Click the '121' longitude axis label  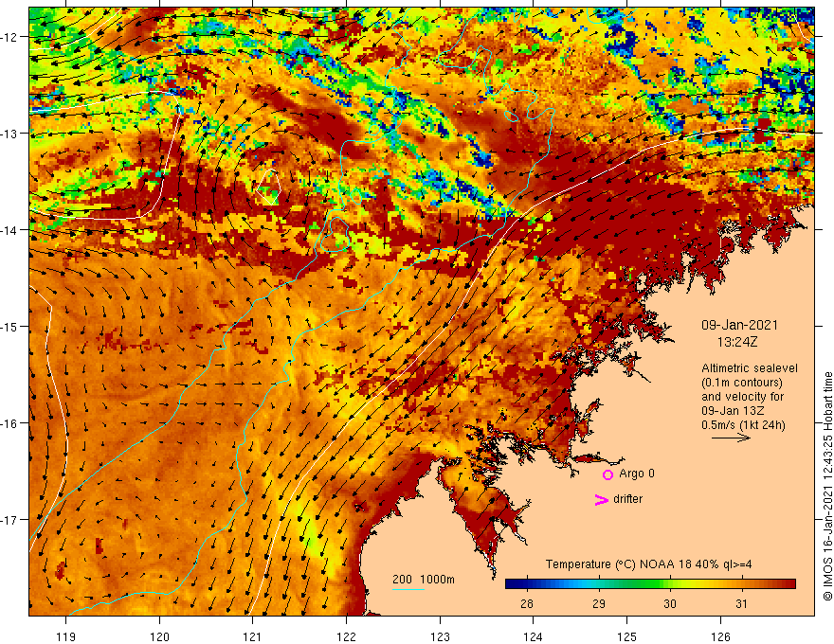[x=253, y=636]
